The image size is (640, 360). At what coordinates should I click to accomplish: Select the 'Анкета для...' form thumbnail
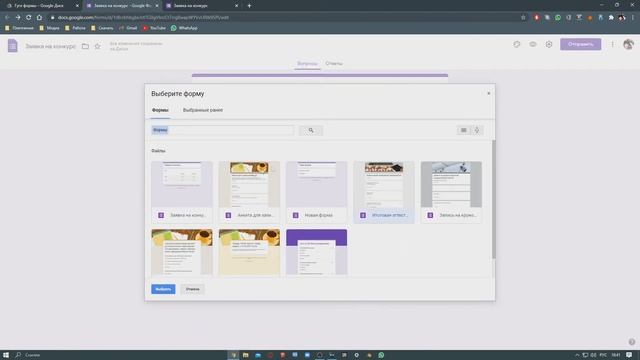point(249,192)
